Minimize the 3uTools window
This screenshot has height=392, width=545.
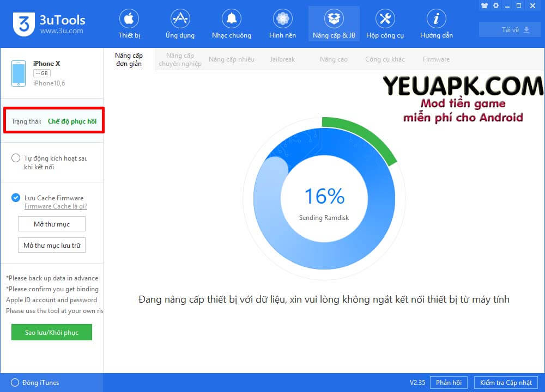[x=507, y=6]
